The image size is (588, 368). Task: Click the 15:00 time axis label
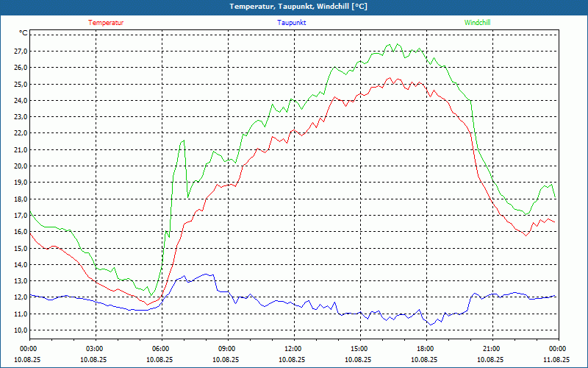360,348
